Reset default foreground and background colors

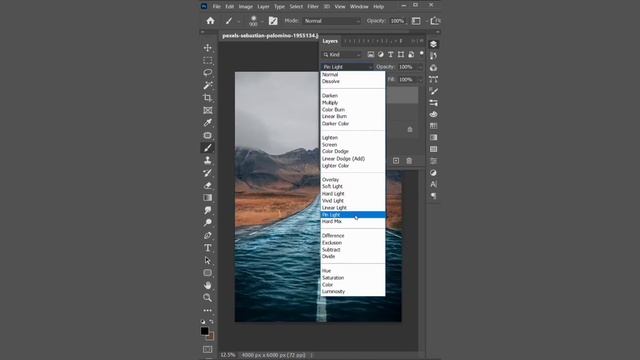[203, 322]
